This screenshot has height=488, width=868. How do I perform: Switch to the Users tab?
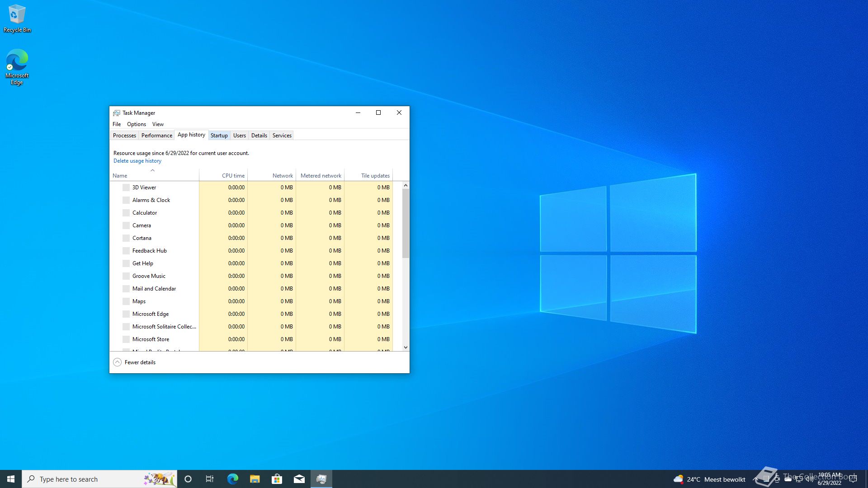click(x=240, y=136)
